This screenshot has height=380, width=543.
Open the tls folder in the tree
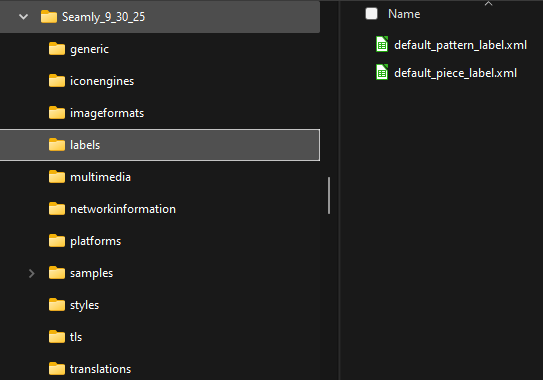76,337
